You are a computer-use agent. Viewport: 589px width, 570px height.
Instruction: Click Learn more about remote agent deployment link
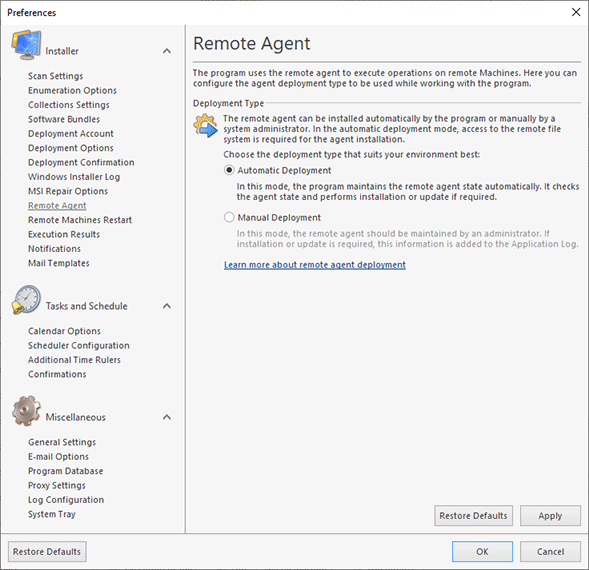click(x=315, y=265)
